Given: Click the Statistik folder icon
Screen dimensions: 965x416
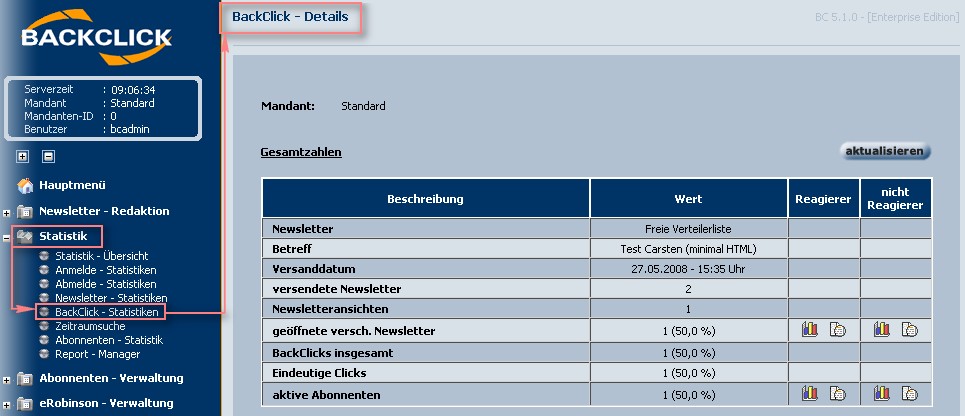Looking at the screenshot, I should 25,236.
